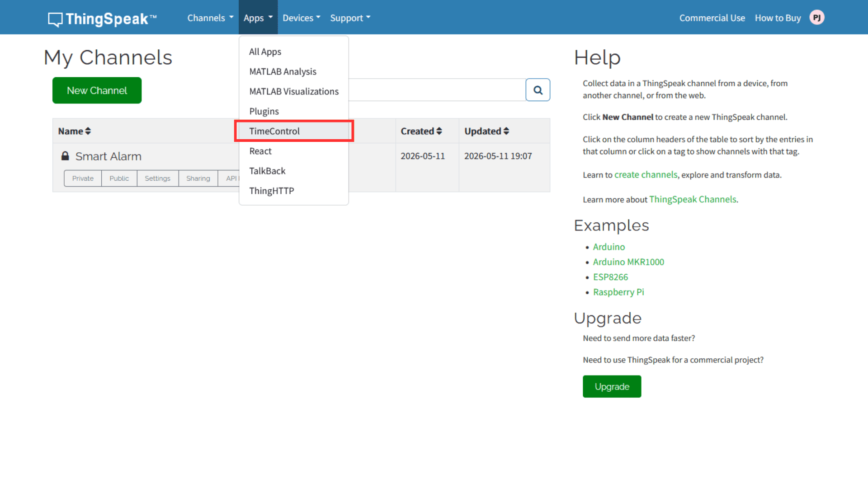Select TalkBack in the Apps menu
Image resolution: width=868 pixels, height=488 pixels.
tap(294, 171)
